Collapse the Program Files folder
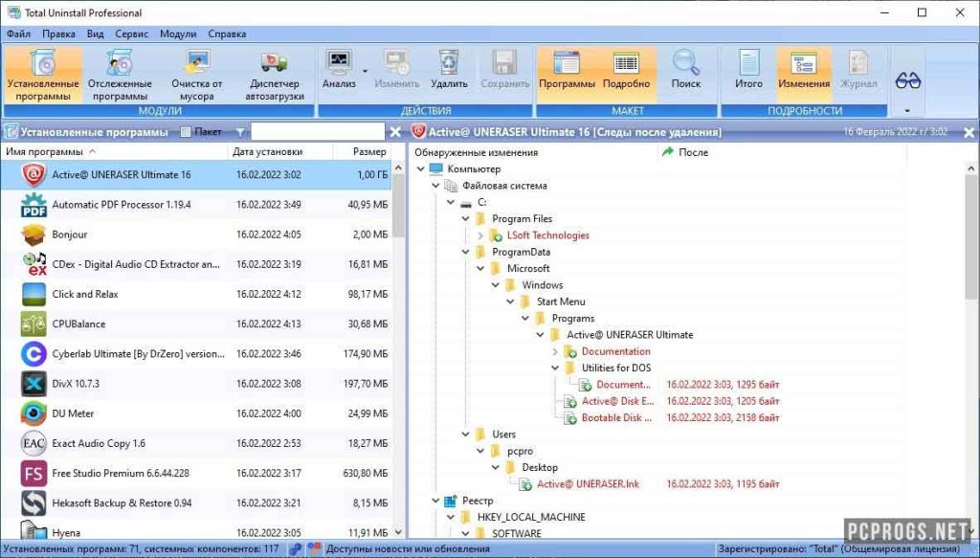980x558 pixels. pyautogui.click(x=466, y=218)
